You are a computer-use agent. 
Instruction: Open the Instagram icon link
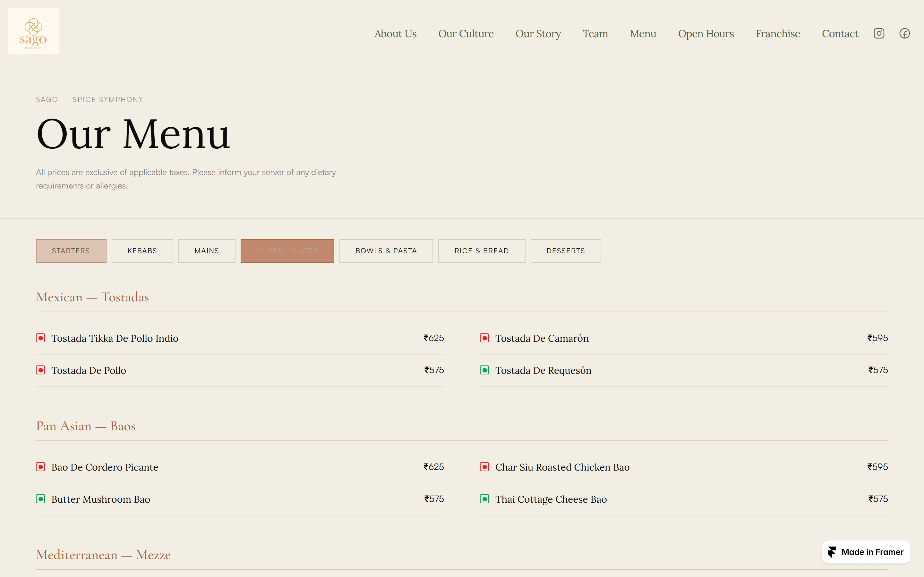click(878, 34)
